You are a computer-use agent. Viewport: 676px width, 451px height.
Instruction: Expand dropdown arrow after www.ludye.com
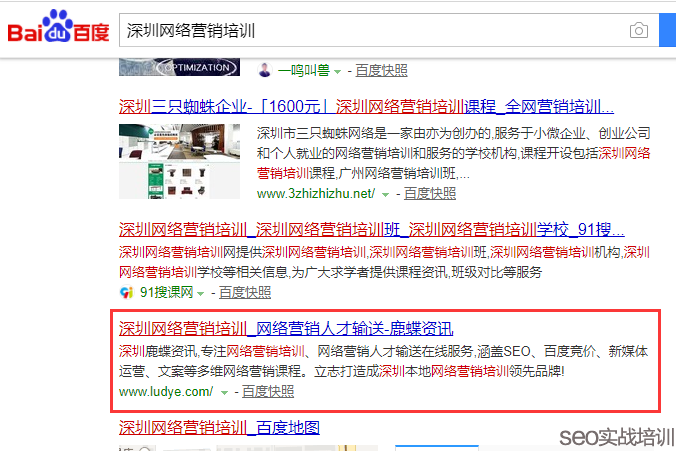(x=223, y=392)
